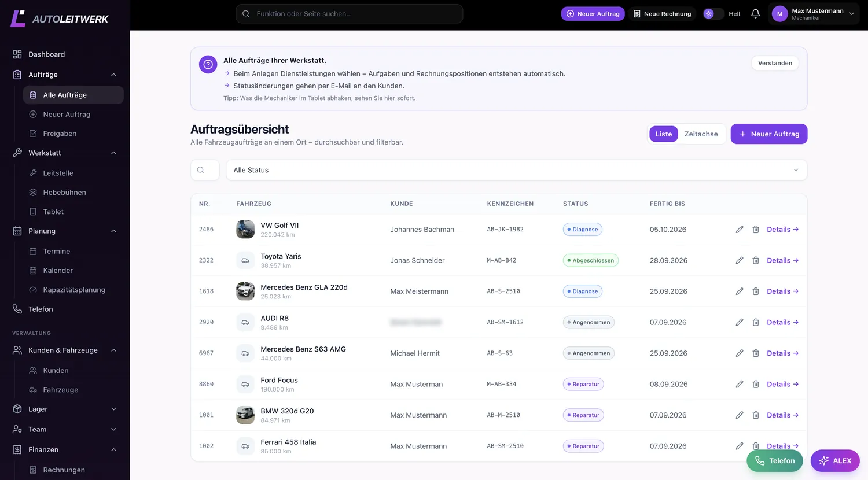Switch to Zeitachse view
Image resolution: width=868 pixels, height=480 pixels.
click(x=701, y=134)
